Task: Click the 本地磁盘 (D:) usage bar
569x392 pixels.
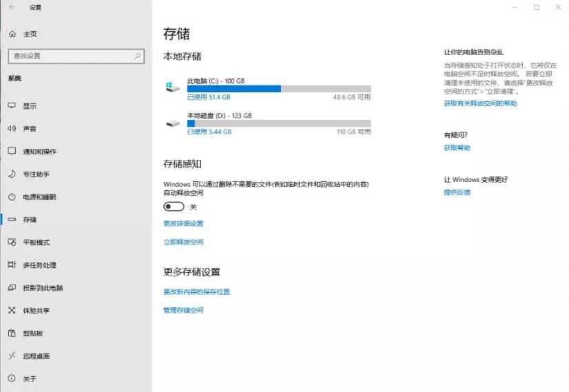Action: pyautogui.click(x=279, y=123)
